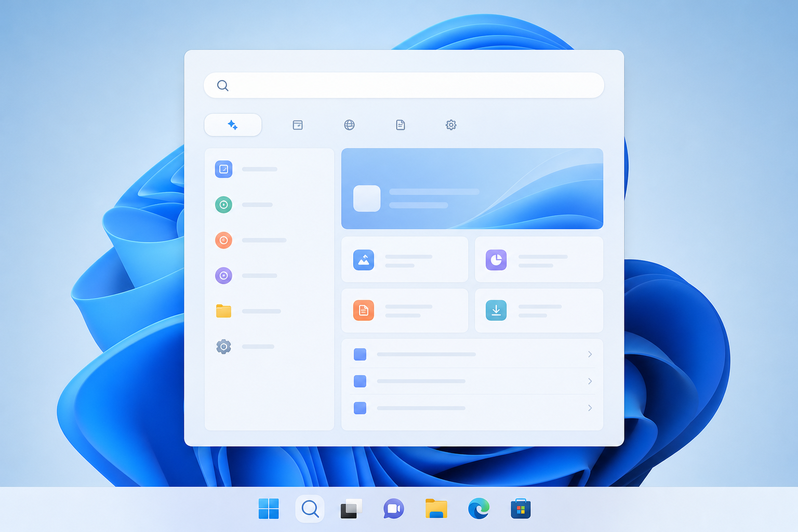Switch to the globe web tab
The height and width of the screenshot is (532, 798).
pyautogui.click(x=349, y=125)
